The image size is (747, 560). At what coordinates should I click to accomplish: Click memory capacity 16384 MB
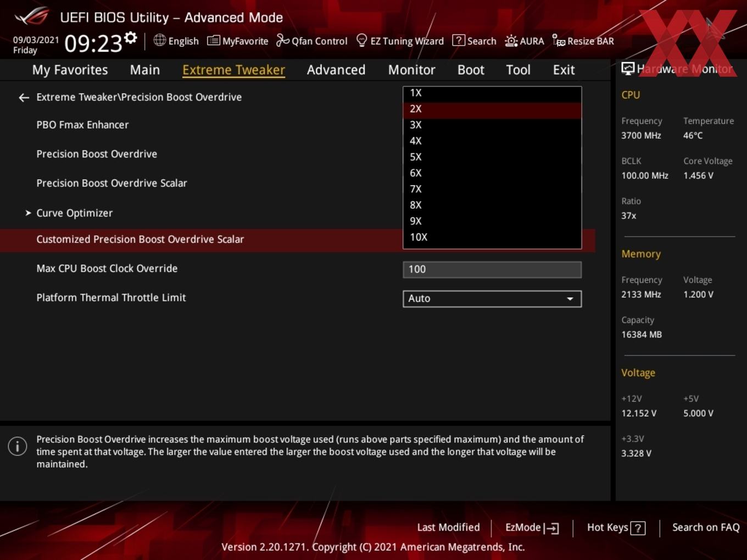642,334
